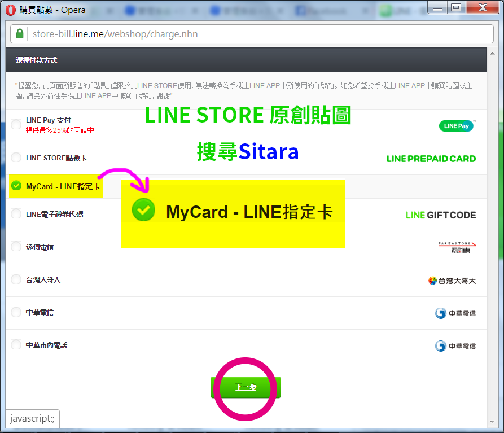The image size is (504, 433).
Task: Select the LINE Pay 支付 radio button
Action: pyautogui.click(x=16, y=124)
